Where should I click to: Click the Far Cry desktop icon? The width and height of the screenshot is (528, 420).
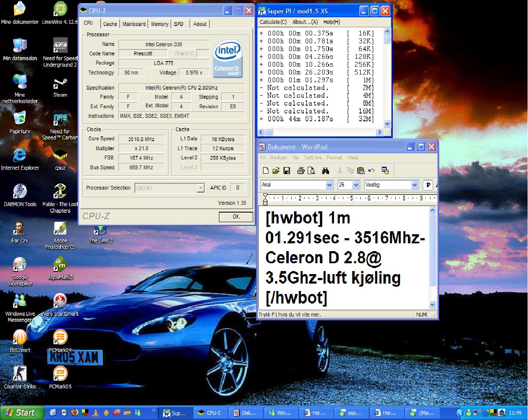pyautogui.click(x=20, y=232)
